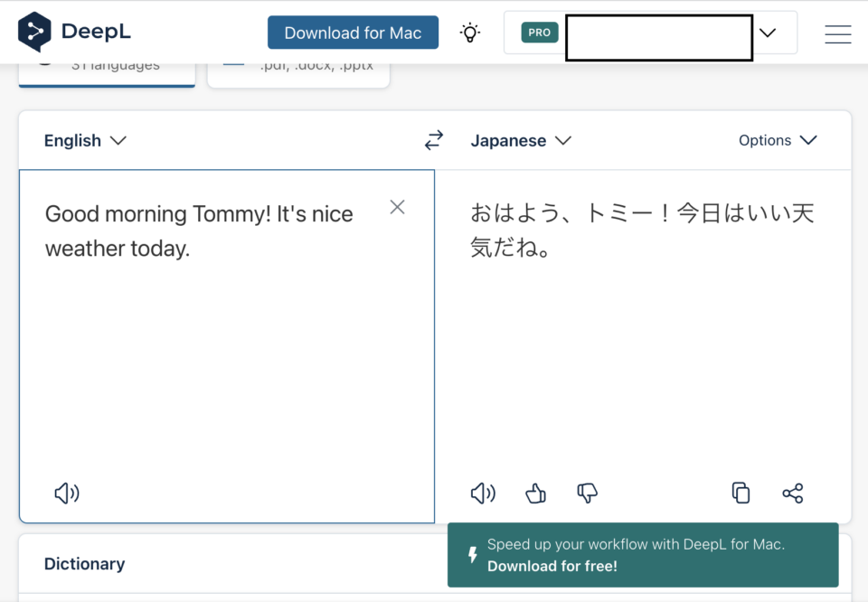Click the PRO badge
This screenshot has height=602, width=868.
539,31
